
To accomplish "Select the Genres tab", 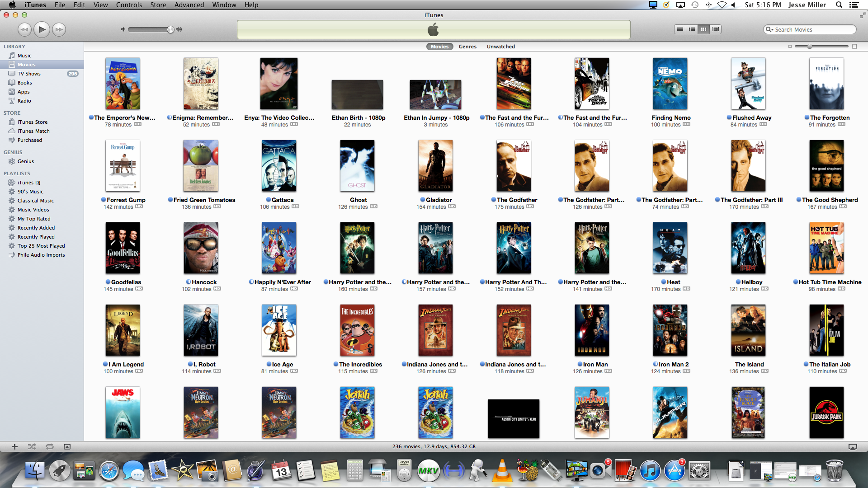I will (x=467, y=47).
